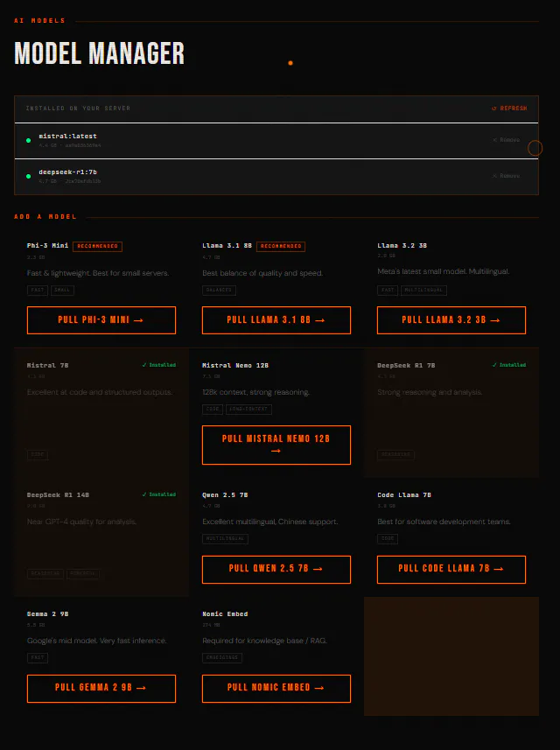Click the green status dot beside mistral:latest
The width and height of the screenshot is (560, 750).
[28, 140]
